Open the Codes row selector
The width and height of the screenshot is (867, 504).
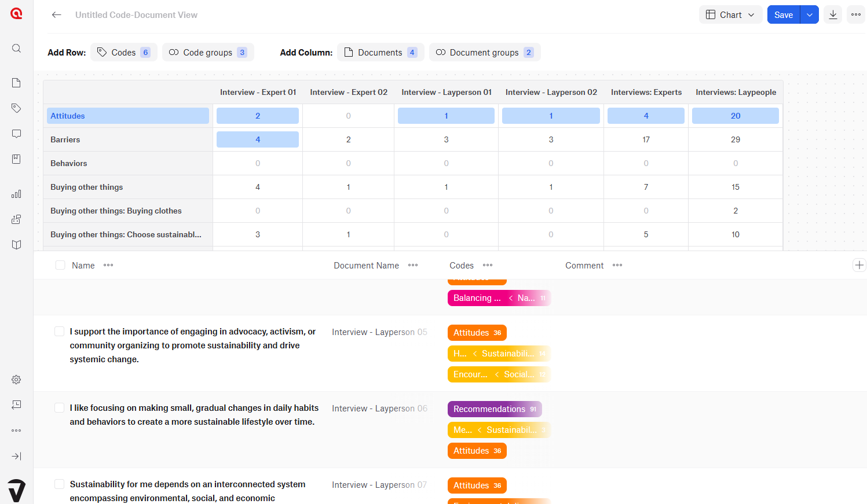click(124, 52)
